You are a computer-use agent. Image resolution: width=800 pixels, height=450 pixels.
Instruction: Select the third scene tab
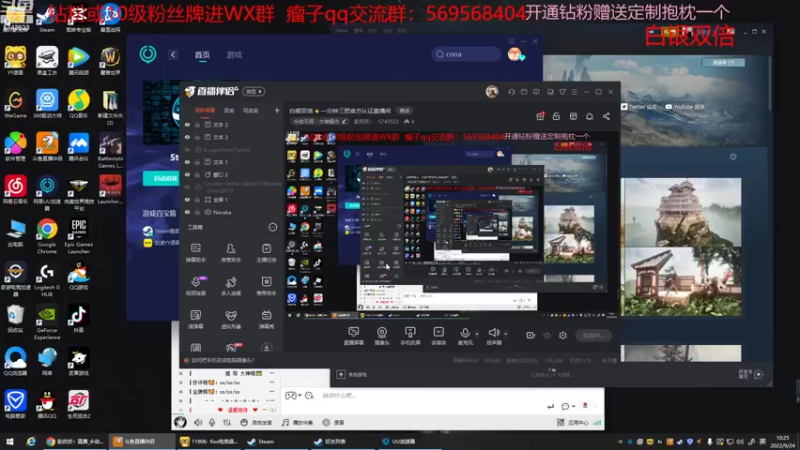pyautogui.click(x=251, y=110)
